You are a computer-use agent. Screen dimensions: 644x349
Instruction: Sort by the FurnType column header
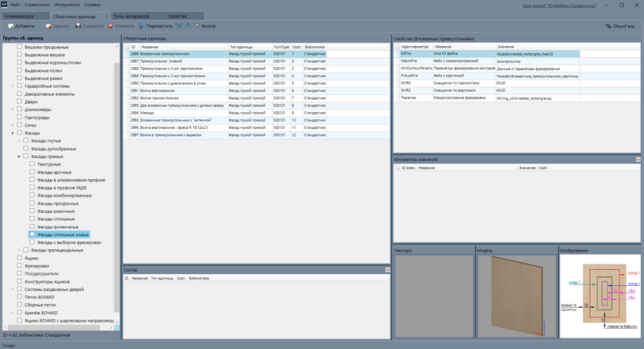pyautogui.click(x=281, y=48)
